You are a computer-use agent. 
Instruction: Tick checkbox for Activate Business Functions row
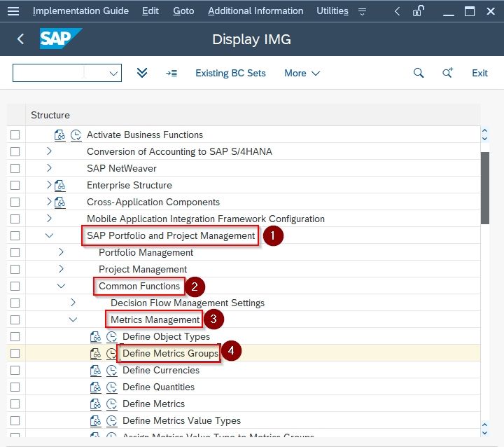point(15,135)
